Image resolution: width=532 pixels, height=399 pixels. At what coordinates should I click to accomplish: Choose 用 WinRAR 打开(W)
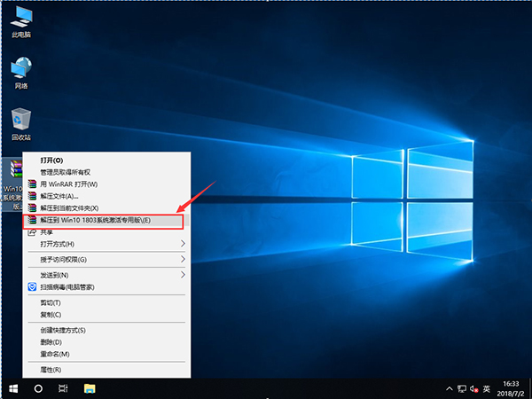tap(106, 184)
